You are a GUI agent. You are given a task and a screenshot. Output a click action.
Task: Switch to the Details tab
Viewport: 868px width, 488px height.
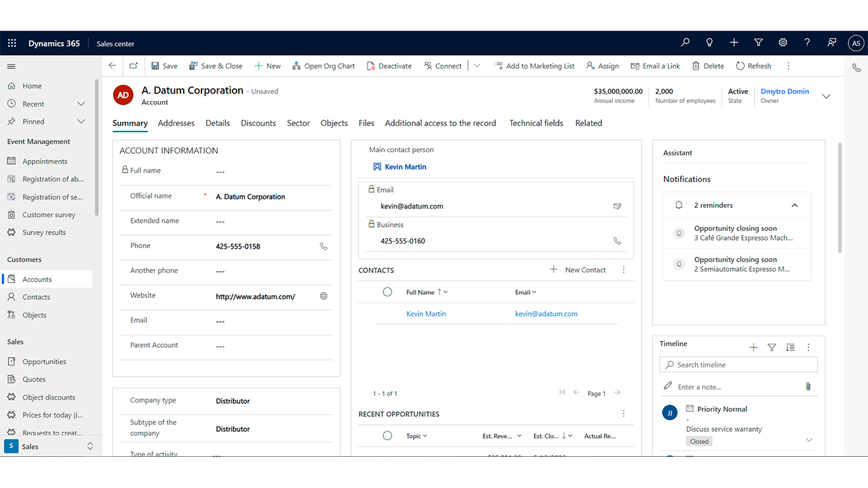tap(218, 123)
